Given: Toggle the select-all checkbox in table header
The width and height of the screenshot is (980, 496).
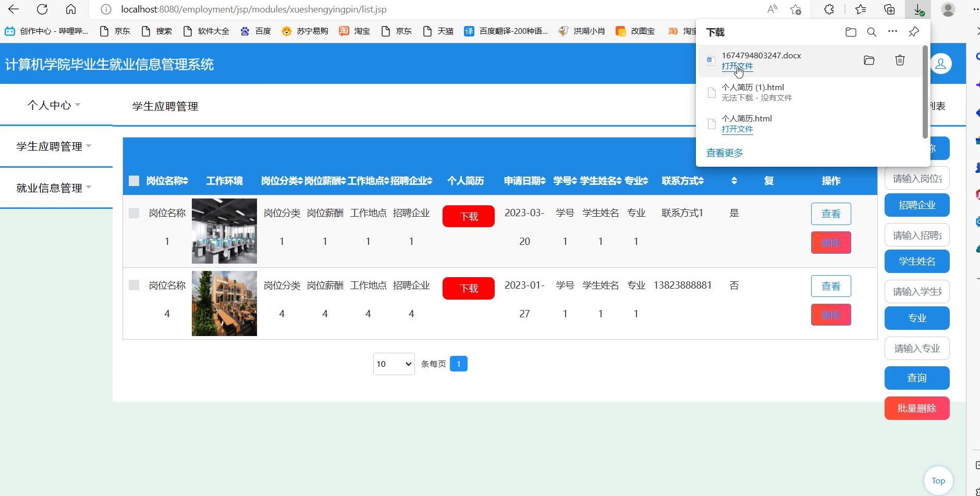Looking at the screenshot, I should click(134, 181).
